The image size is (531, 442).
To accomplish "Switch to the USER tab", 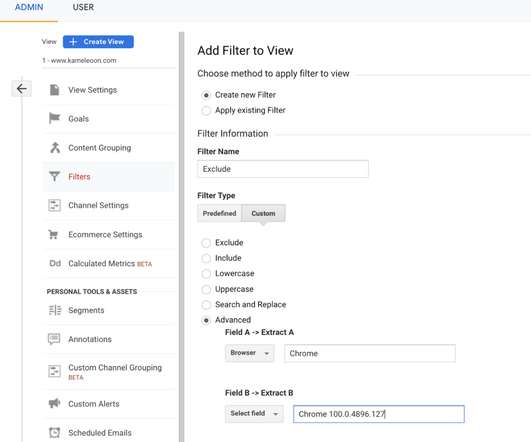I will click(x=83, y=7).
